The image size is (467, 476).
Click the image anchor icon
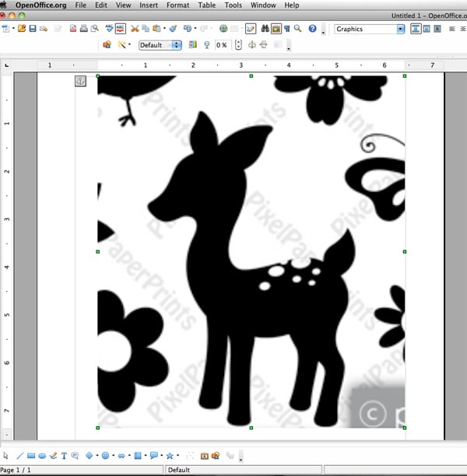pyautogui.click(x=80, y=81)
